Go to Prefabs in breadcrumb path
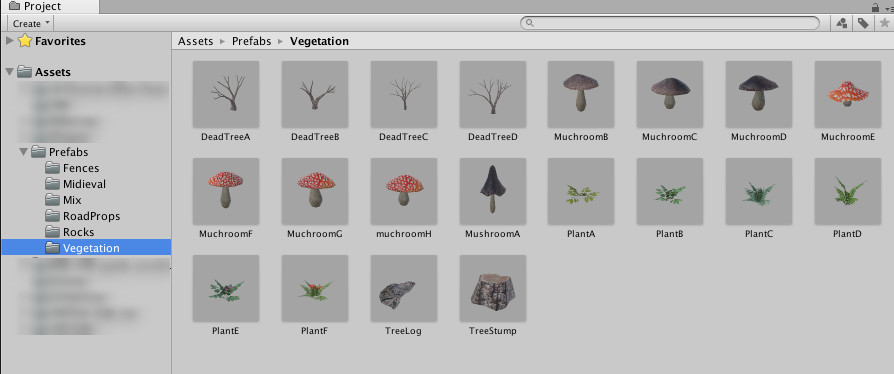 pyautogui.click(x=251, y=41)
